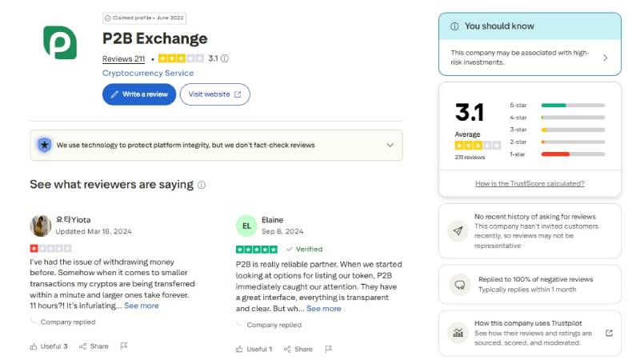Click 211 reviews text under Average

point(470,157)
